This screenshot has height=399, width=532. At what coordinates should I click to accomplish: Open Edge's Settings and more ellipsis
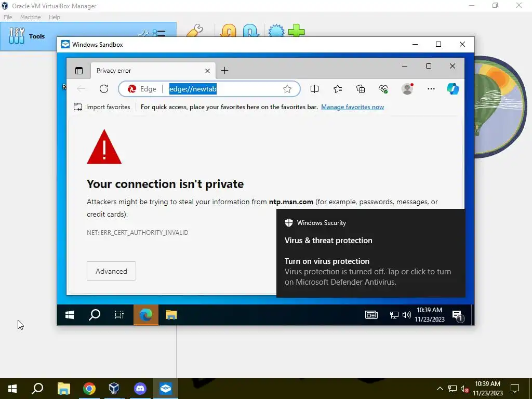point(431,89)
